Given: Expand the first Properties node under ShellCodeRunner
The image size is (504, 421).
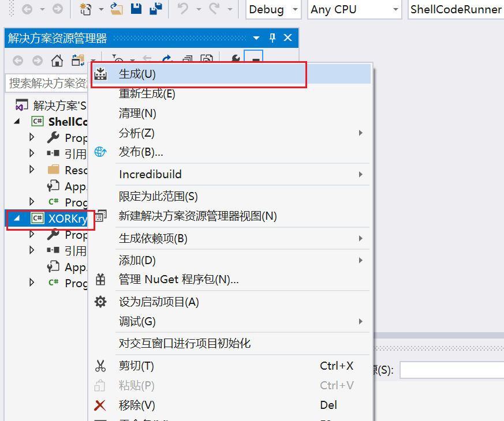Looking at the screenshot, I should pos(32,137).
